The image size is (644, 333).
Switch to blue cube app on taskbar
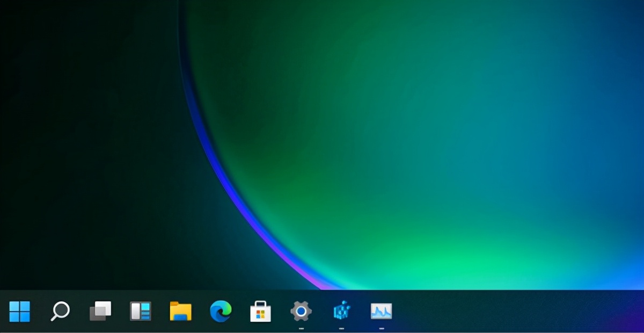(x=341, y=311)
